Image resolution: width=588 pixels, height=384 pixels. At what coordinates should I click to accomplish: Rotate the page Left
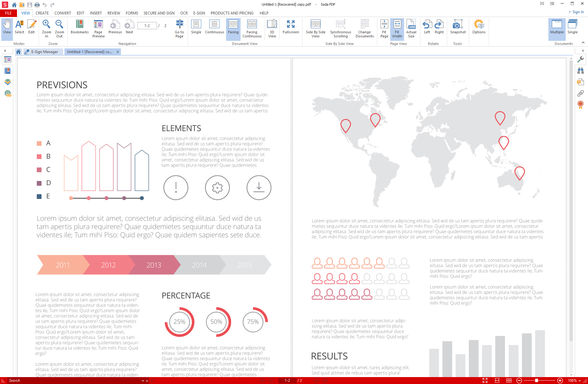(427, 28)
